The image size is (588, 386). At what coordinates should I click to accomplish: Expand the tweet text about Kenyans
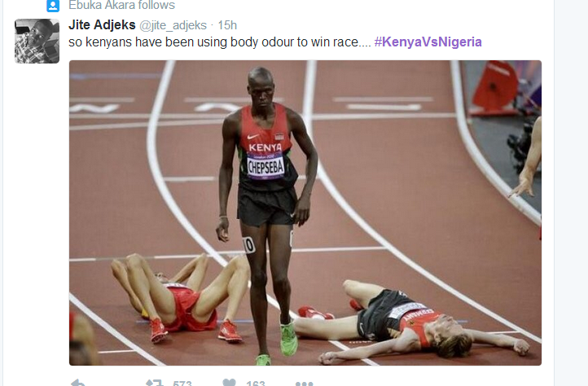[219, 42]
